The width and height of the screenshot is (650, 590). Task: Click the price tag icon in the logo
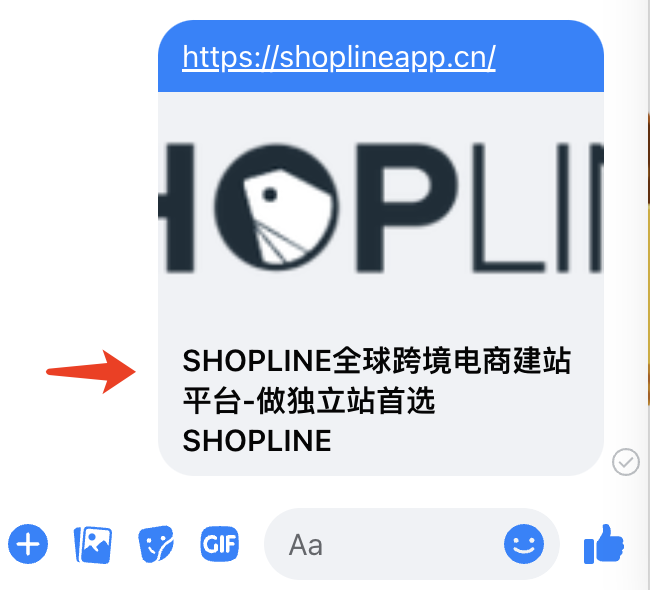click(288, 215)
